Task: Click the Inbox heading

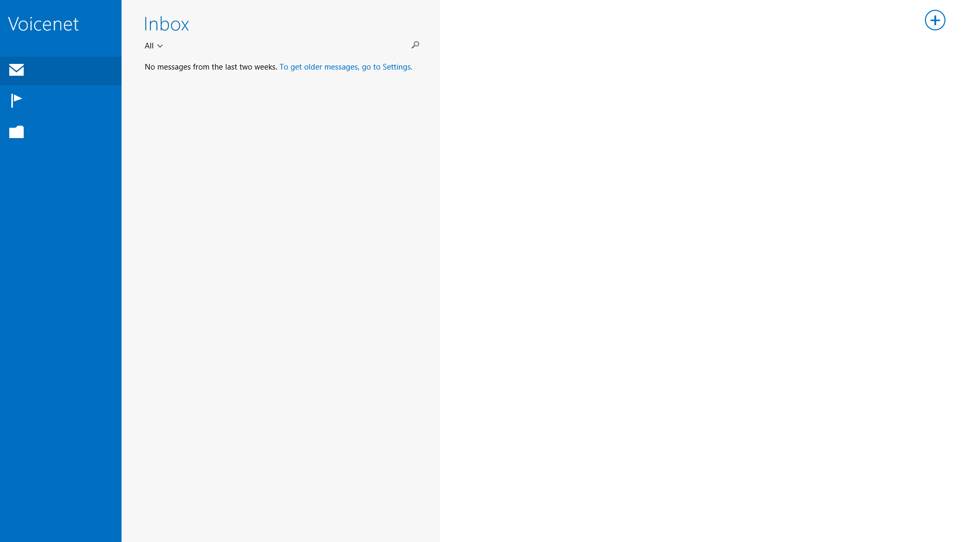Action: pos(166,24)
